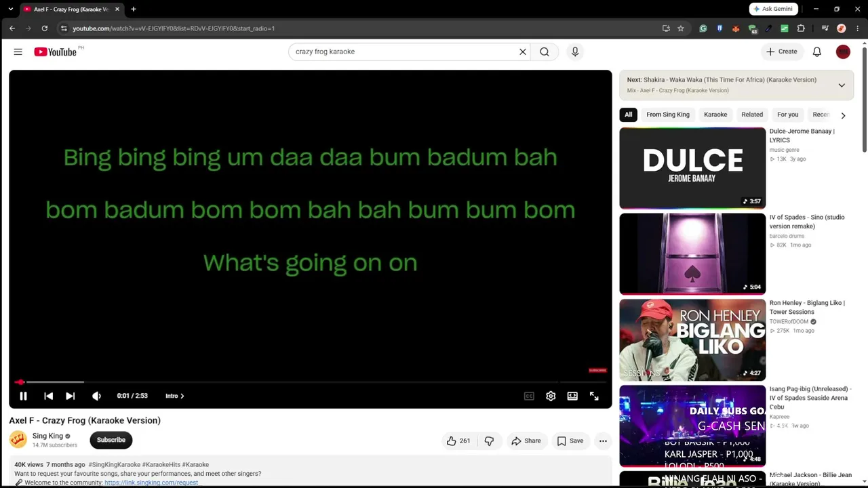This screenshot has height=488, width=868.
Task: Like the video
Action: (458, 441)
